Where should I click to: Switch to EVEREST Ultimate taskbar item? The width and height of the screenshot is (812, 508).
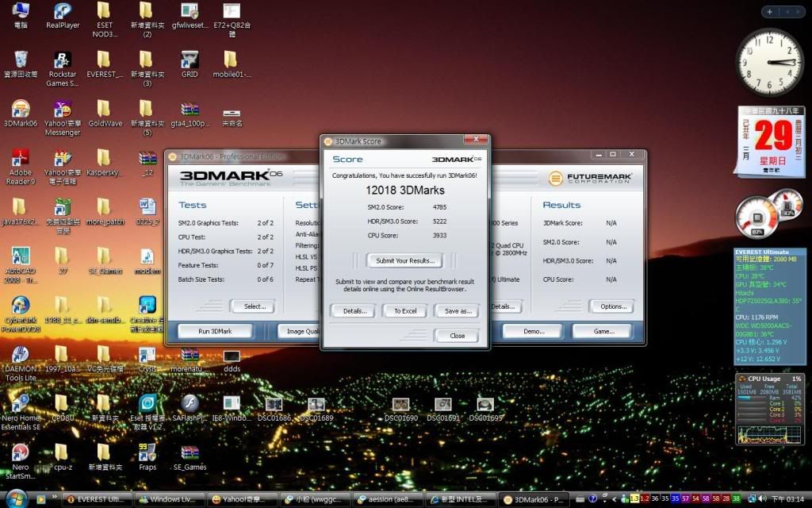click(x=96, y=500)
